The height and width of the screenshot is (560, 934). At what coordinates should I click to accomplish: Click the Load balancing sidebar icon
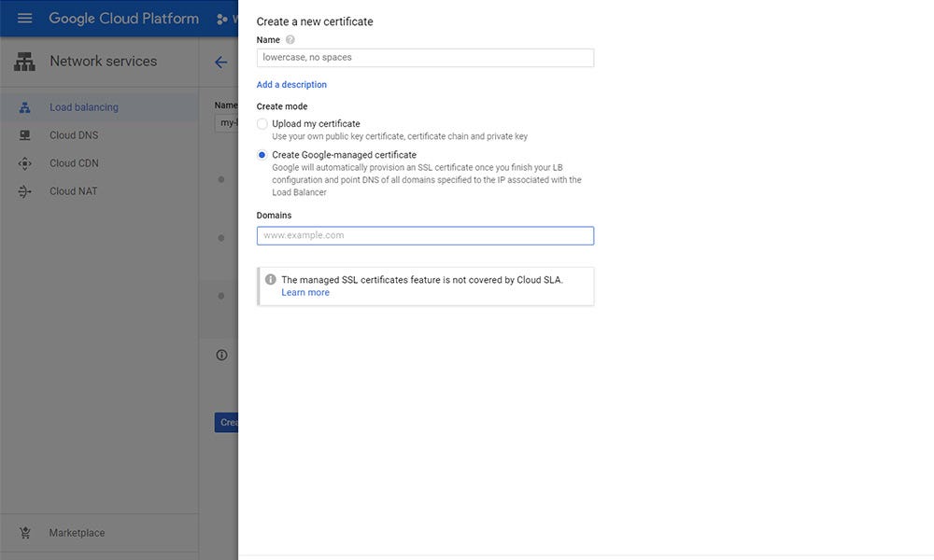tap(24, 107)
